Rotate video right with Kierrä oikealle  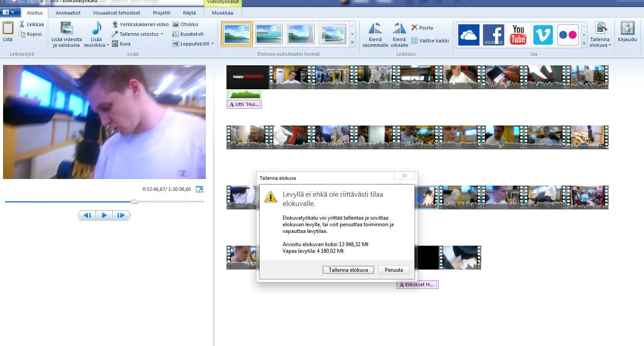pyautogui.click(x=399, y=35)
